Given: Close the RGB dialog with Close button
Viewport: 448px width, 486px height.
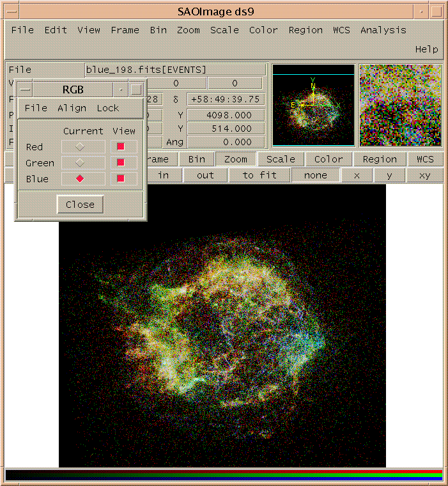Looking at the screenshot, I should [x=81, y=205].
